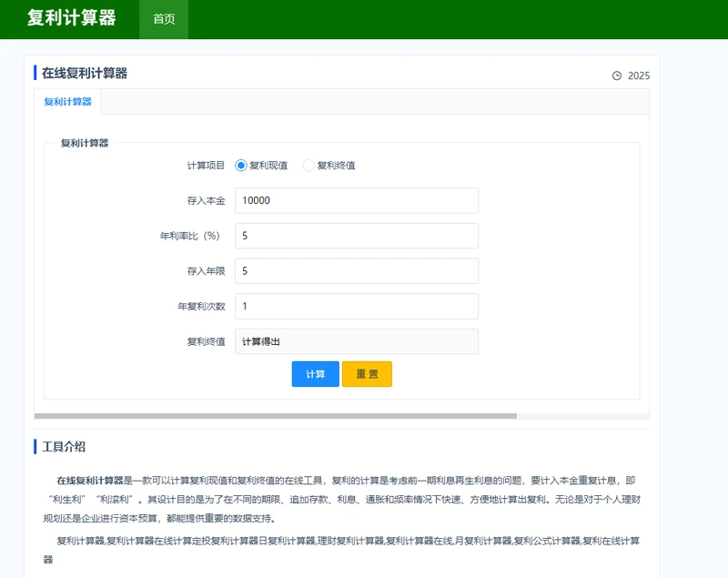Click into the 年利率比 (%) input box
728x578 pixels.
click(x=356, y=236)
